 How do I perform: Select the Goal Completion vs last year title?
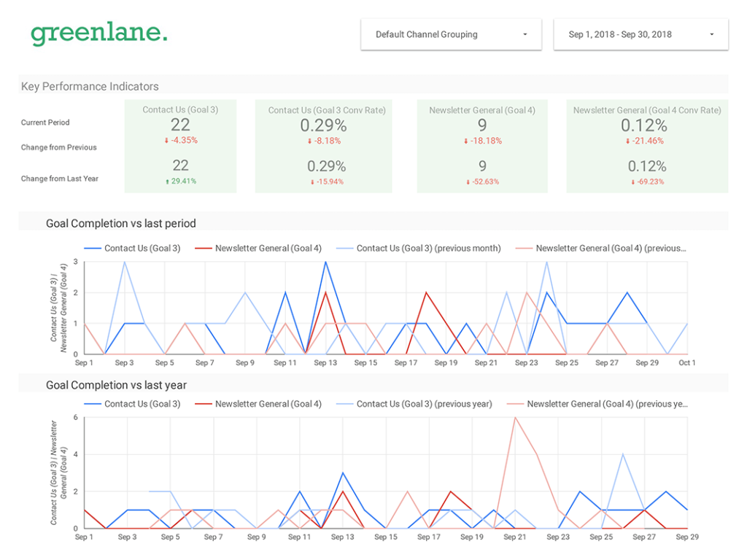point(117,385)
